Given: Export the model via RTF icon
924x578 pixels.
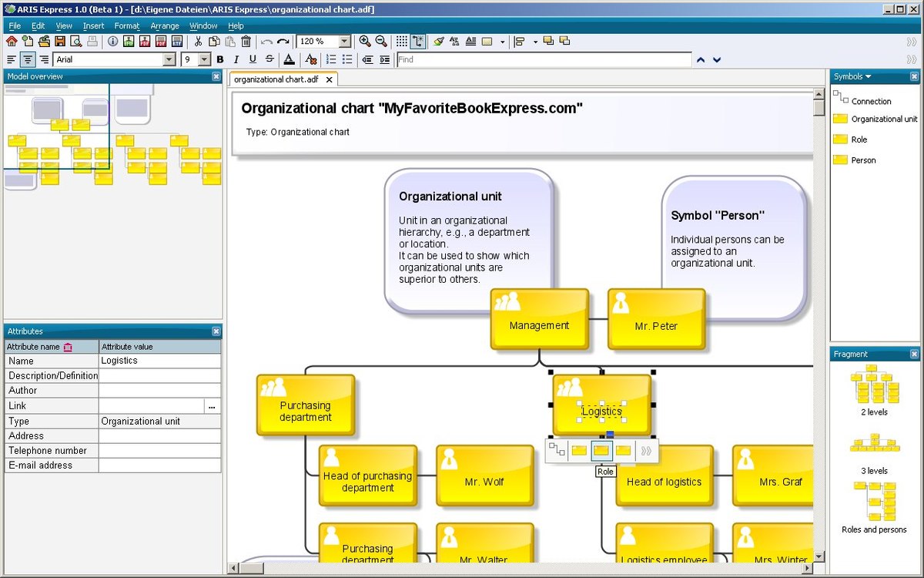Looking at the screenshot, I should tap(178, 42).
